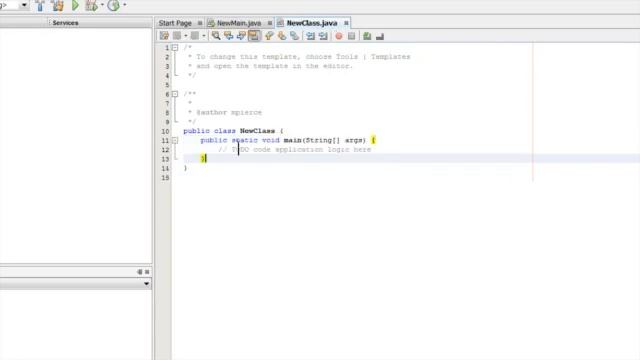Open the Debug Project dropdown arrow
The width and height of the screenshot is (640, 360).
click(102, 5)
